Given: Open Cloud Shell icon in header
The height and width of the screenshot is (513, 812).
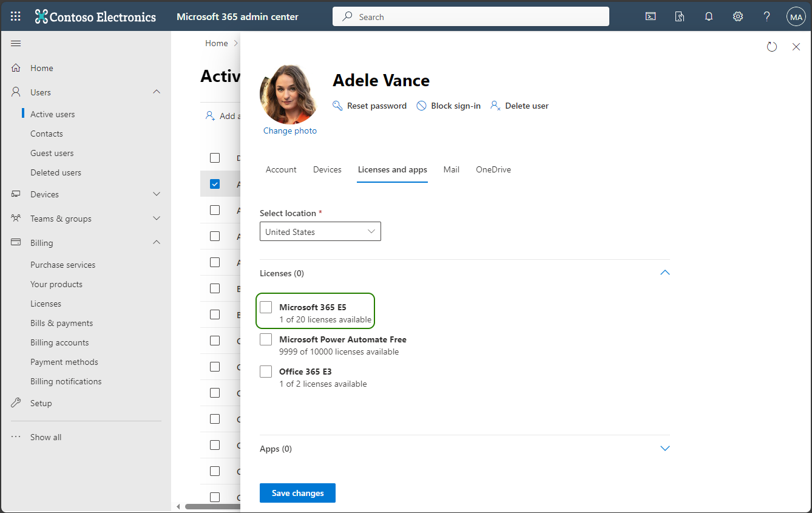Looking at the screenshot, I should (651, 16).
